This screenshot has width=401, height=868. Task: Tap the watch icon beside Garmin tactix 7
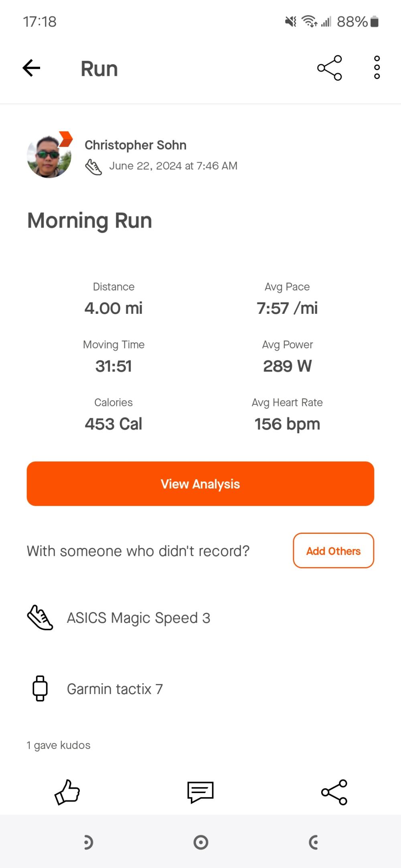[x=40, y=688]
